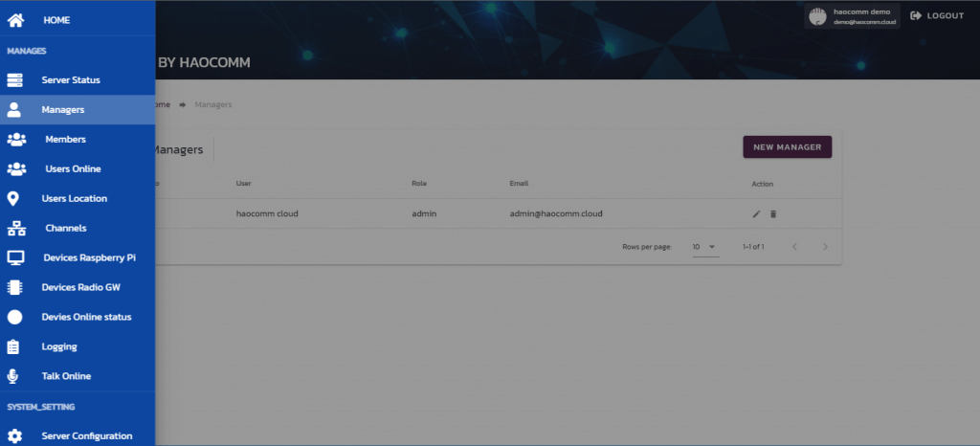The width and height of the screenshot is (980, 446).
Task: Click the Users Online group icon
Action: pyautogui.click(x=16, y=168)
